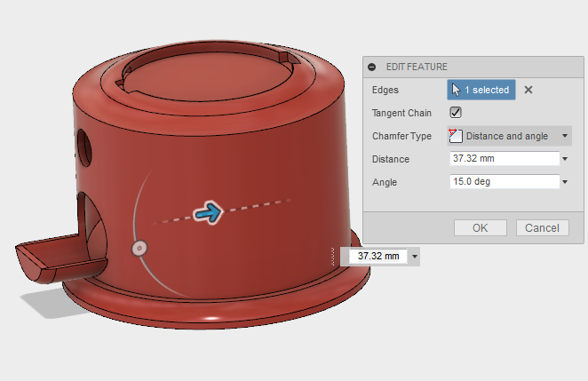Expand the Distance field dropdown arrow
The height and width of the screenshot is (381, 588).
coord(565,159)
